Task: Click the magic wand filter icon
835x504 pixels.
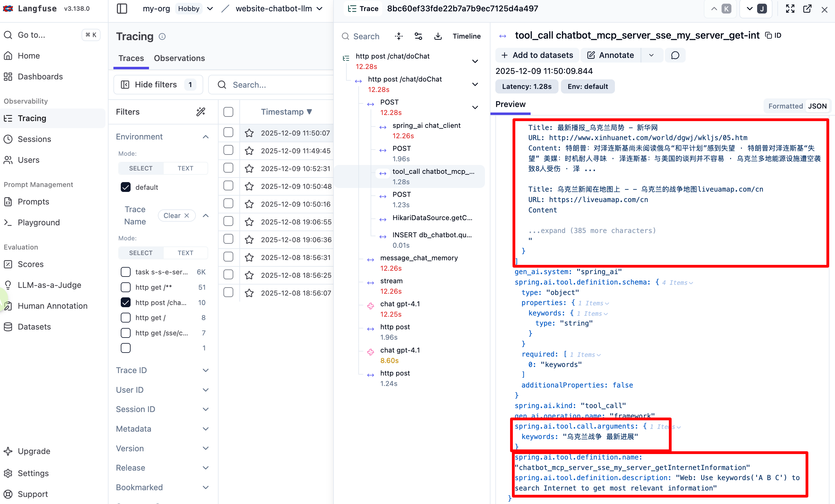Action: click(200, 112)
